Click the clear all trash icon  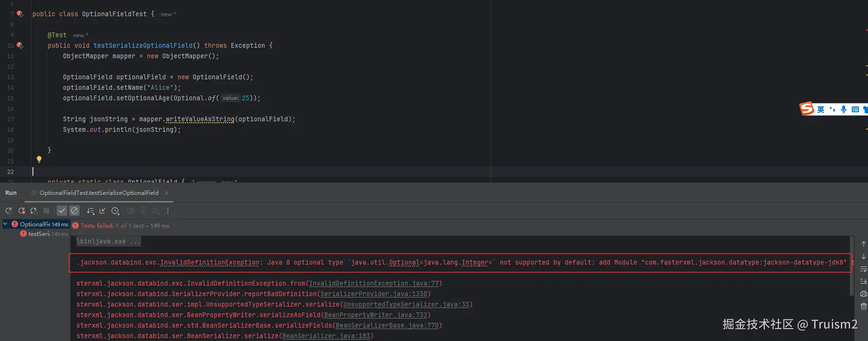[x=863, y=306]
